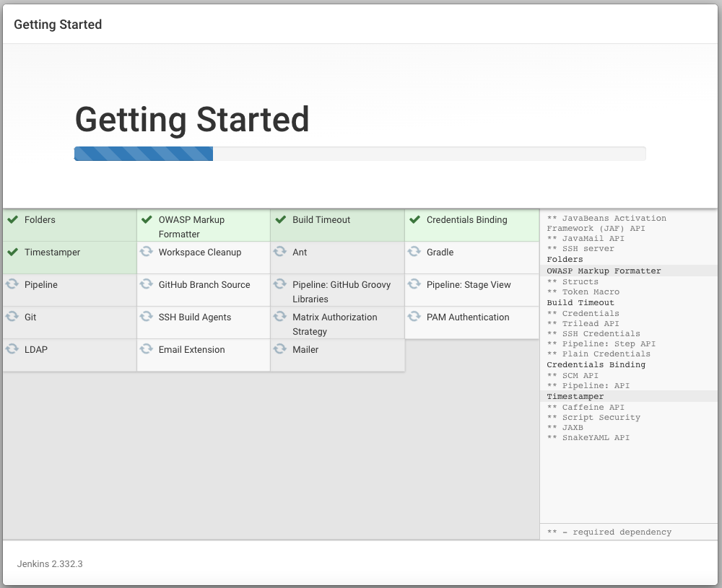Click the sync icon next to Git
Image resolution: width=722 pixels, height=588 pixels.
tap(12, 316)
